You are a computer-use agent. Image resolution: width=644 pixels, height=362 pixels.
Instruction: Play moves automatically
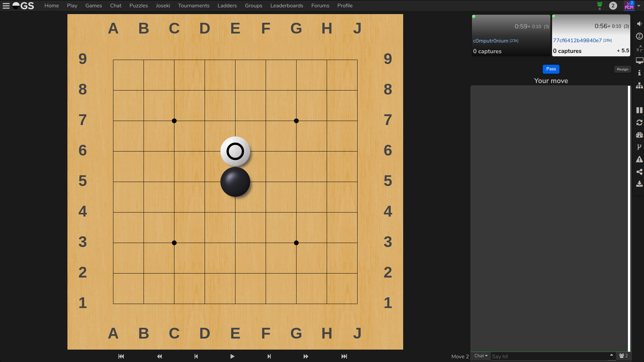pos(232,356)
